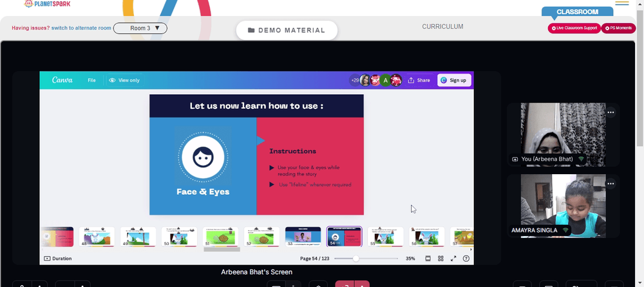
Task: Open options menu on Amayra Singla video
Action: click(611, 184)
